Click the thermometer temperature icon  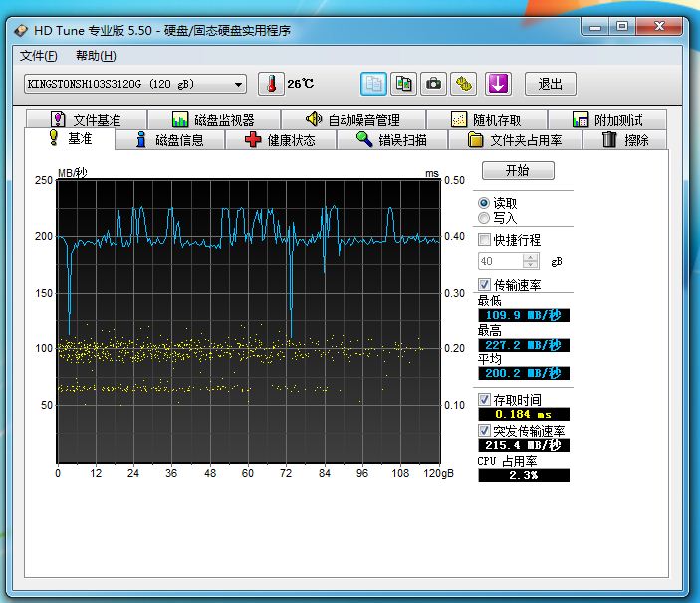271,84
